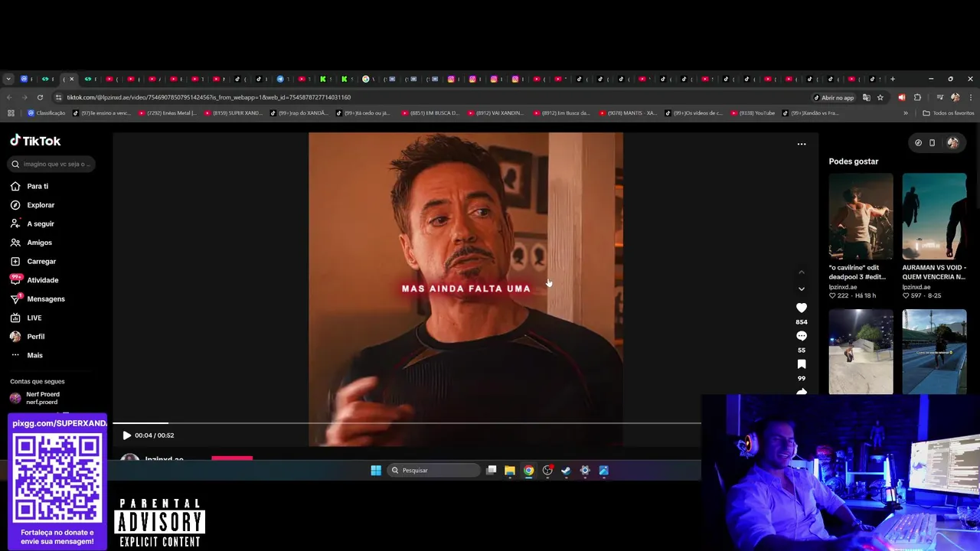Open Classificação bookmark
This screenshot has height=551, width=980.
[x=47, y=113]
